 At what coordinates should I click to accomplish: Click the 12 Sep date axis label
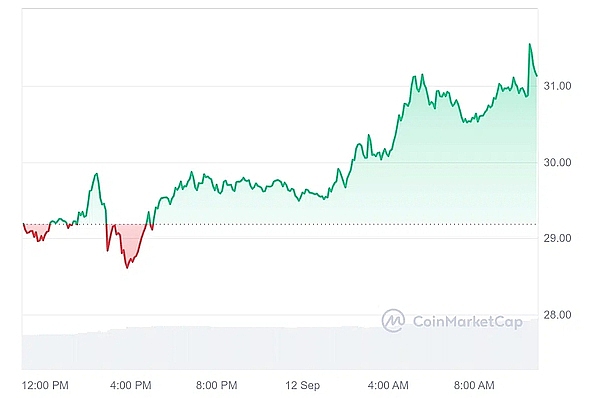point(302,385)
